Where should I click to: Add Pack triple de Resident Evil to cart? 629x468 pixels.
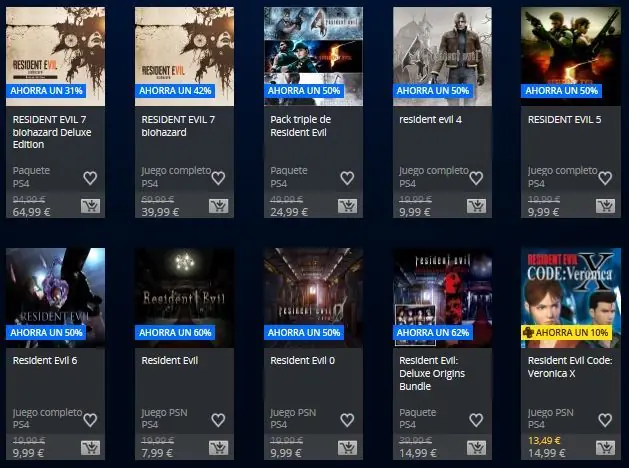(347, 206)
